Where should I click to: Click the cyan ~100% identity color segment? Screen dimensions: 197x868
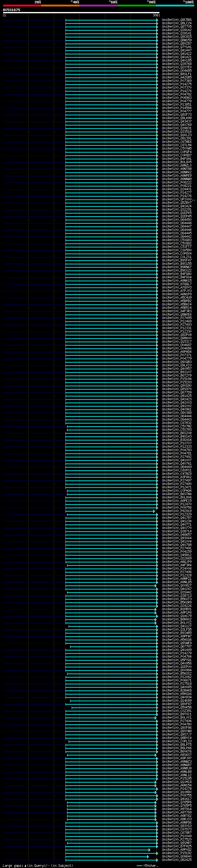click(x=175, y=6)
